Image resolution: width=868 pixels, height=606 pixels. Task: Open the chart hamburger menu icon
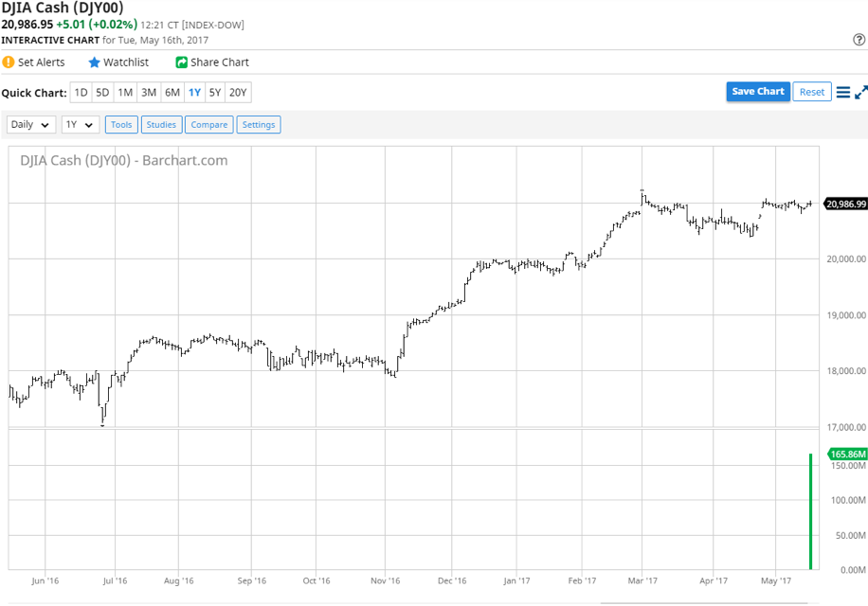[x=842, y=93]
